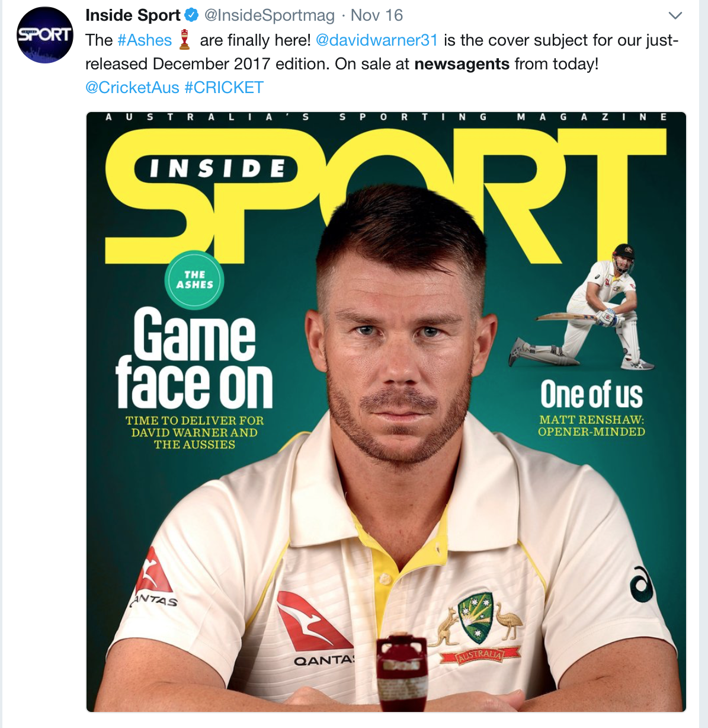Open the Inside Sport profile avatar

(45, 36)
